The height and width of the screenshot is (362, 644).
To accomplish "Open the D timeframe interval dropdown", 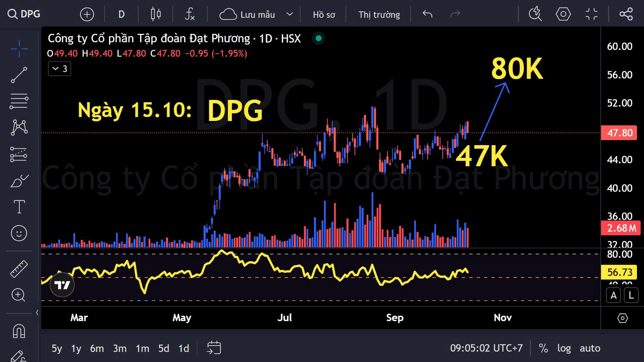I will pyautogui.click(x=121, y=14).
